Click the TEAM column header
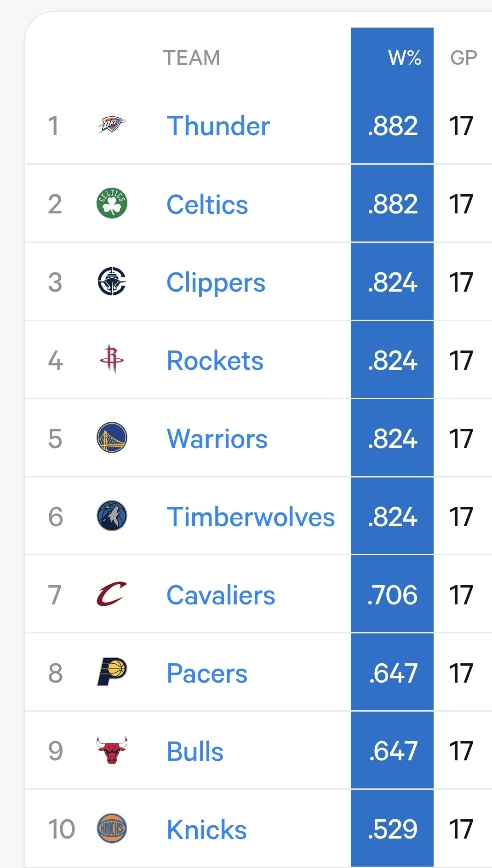The height and width of the screenshot is (868, 492). (191, 58)
